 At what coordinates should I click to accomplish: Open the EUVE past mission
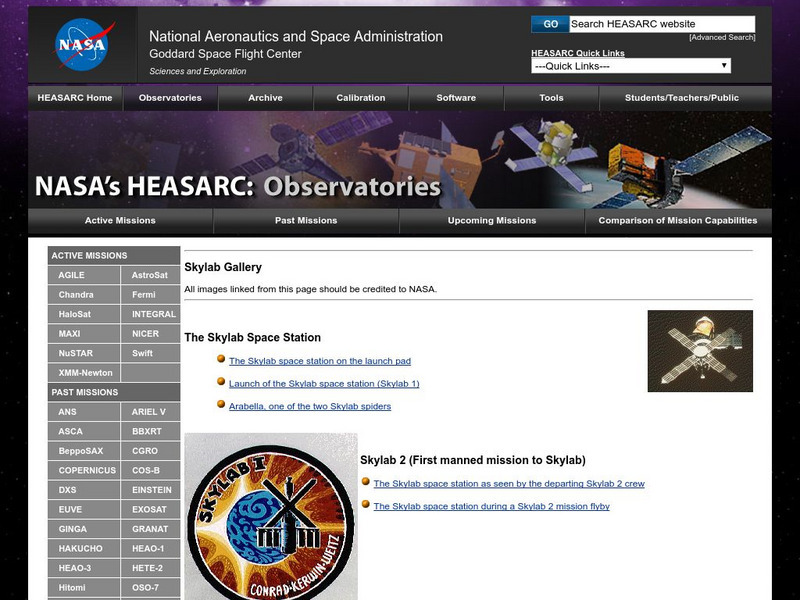coord(84,509)
